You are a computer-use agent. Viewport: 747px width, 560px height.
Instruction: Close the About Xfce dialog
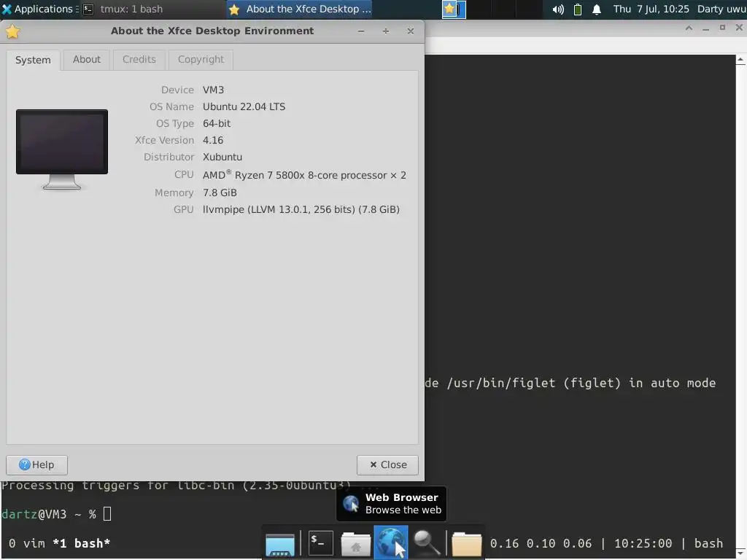tap(388, 464)
